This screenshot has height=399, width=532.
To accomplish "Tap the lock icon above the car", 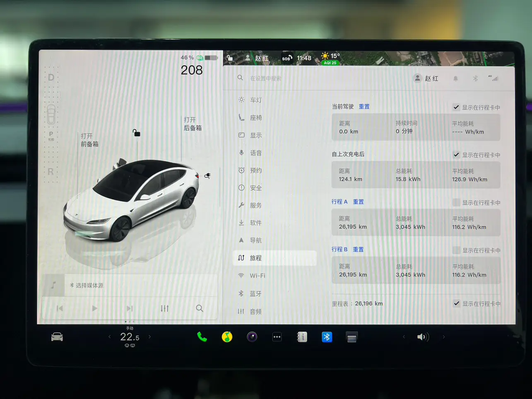I will tap(136, 133).
